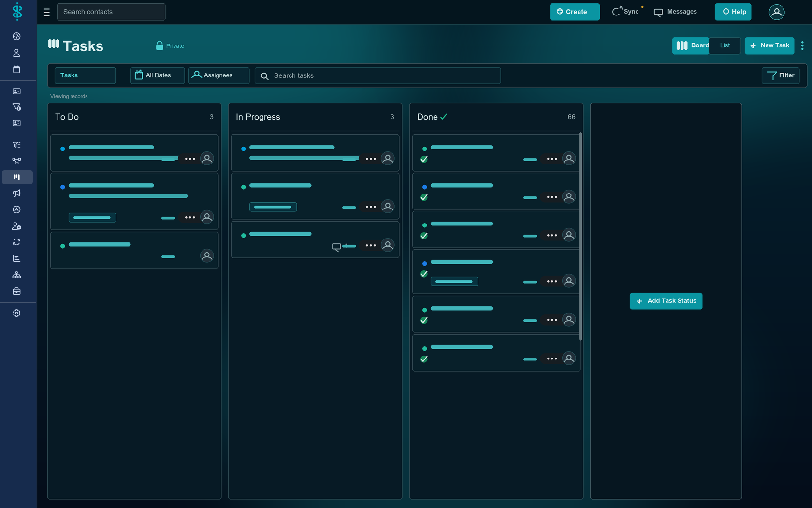Click the To Do column header
This screenshot has height=508, width=812.
[x=67, y=117]
